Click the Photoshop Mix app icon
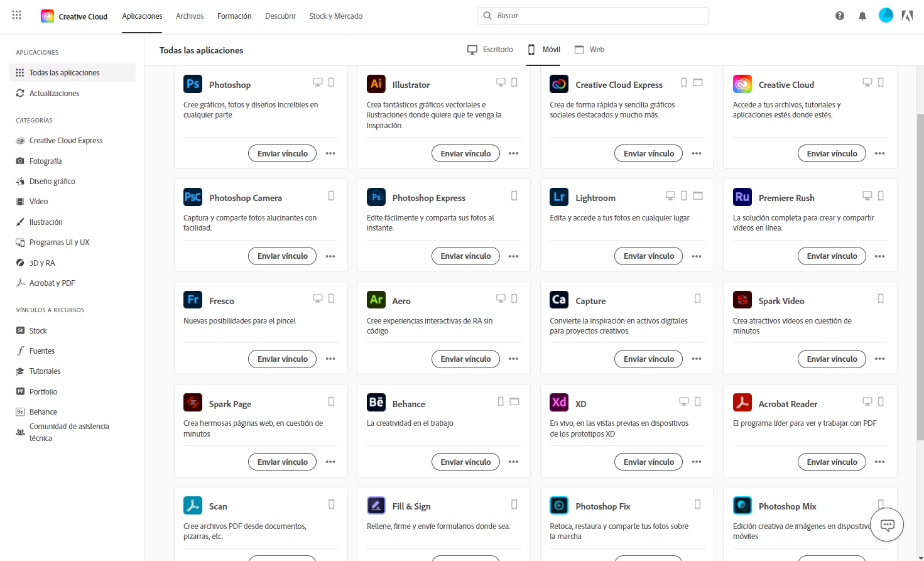Viewport: 924px width, 561px height. (x=742, y=505)
